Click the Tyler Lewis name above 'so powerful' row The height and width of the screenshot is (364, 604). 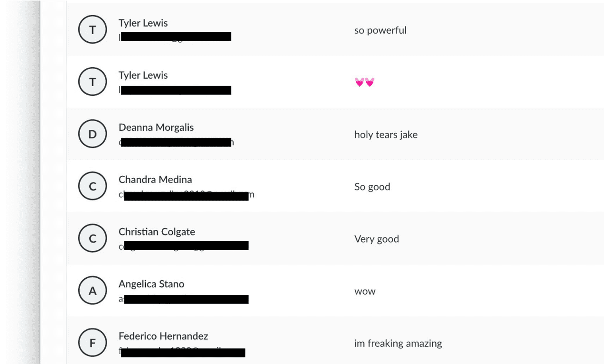[143, 23]
